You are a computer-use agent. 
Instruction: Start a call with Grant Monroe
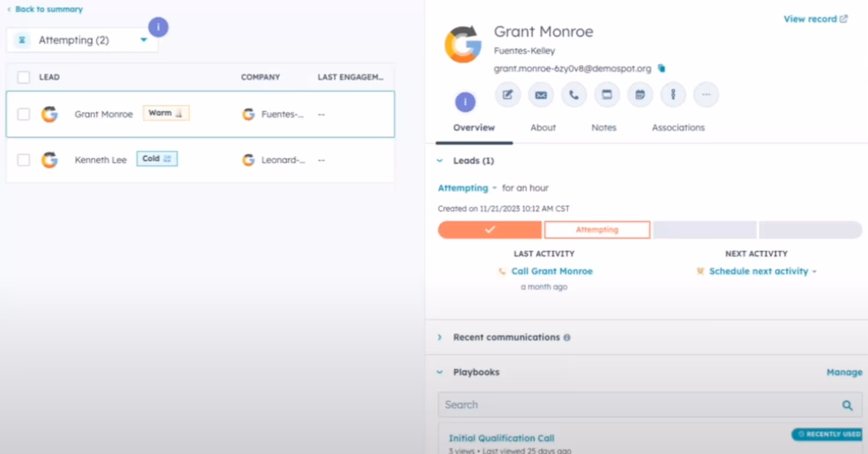pyautogui.click(x=574, y=95)
